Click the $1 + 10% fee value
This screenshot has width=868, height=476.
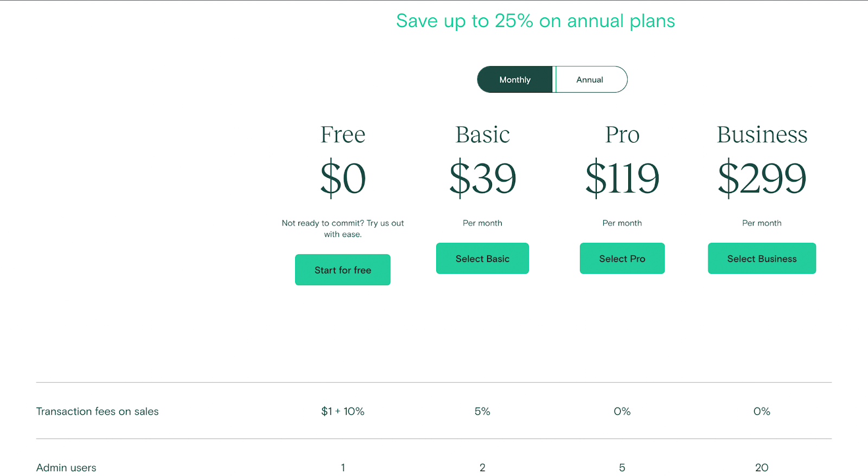coord(343,411)
